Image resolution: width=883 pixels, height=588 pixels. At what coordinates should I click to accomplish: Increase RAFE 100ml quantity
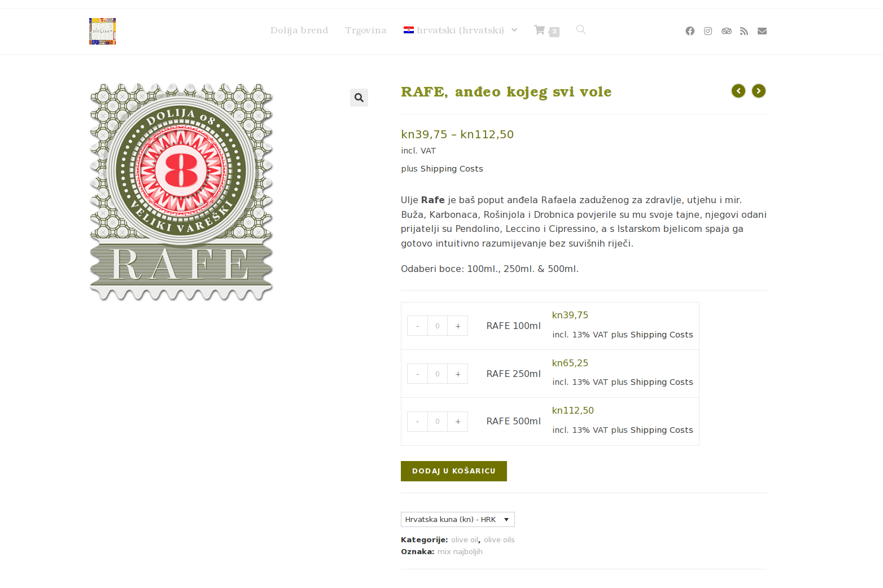pyautogui.click(x=458, y=326)
